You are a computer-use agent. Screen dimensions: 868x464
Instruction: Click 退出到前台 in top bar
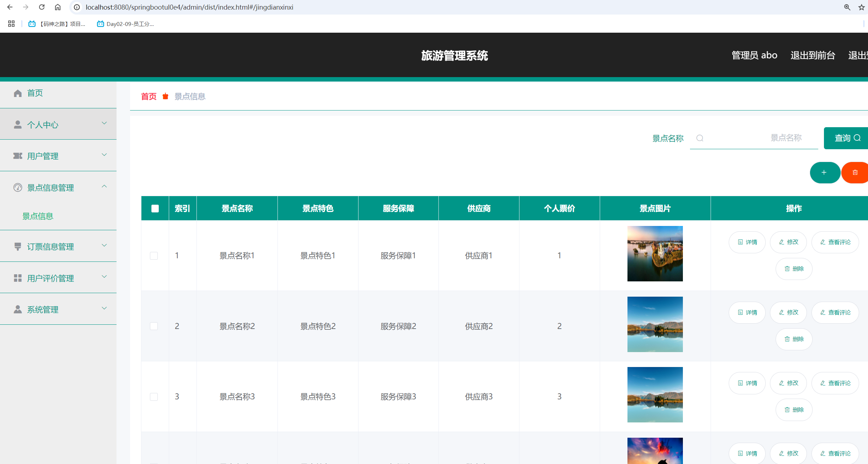point(813,55)
